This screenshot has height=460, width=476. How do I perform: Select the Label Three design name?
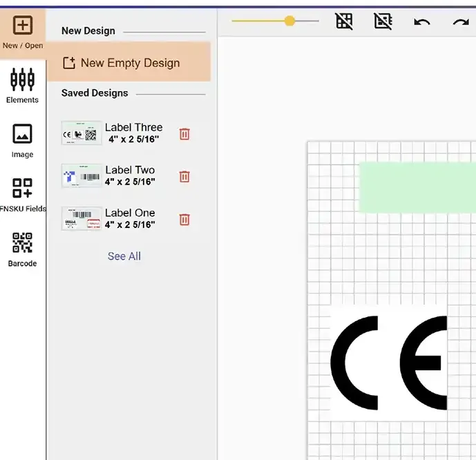133,127
